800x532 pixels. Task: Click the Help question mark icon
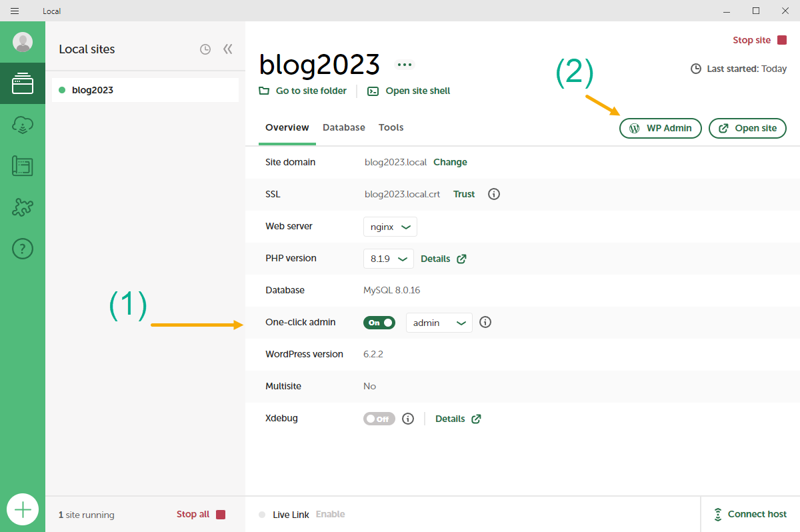click(x=23, y=249)
